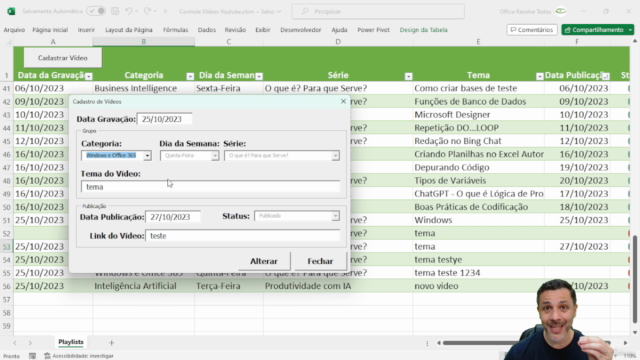Toggle the Salvamento Automático switch

pyautogui.click(x=96, y=11)
